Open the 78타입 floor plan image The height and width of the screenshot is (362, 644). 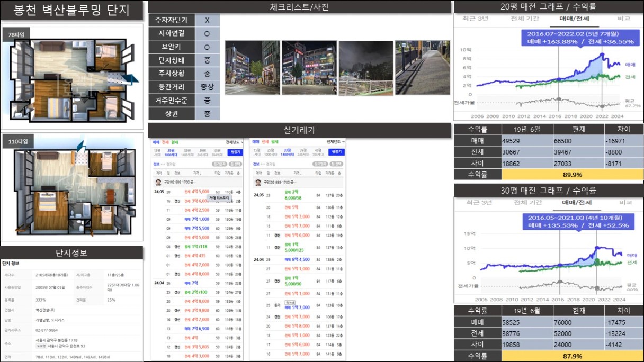pyautogui.click(x=73, y=77)
